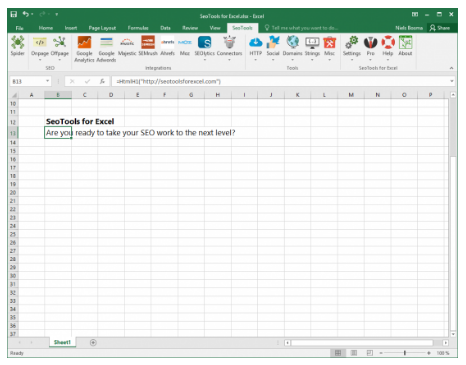This screenshot has width=466, height=365.
Task: Switch to Page Layout view
Action: click(x=354, y=353)
